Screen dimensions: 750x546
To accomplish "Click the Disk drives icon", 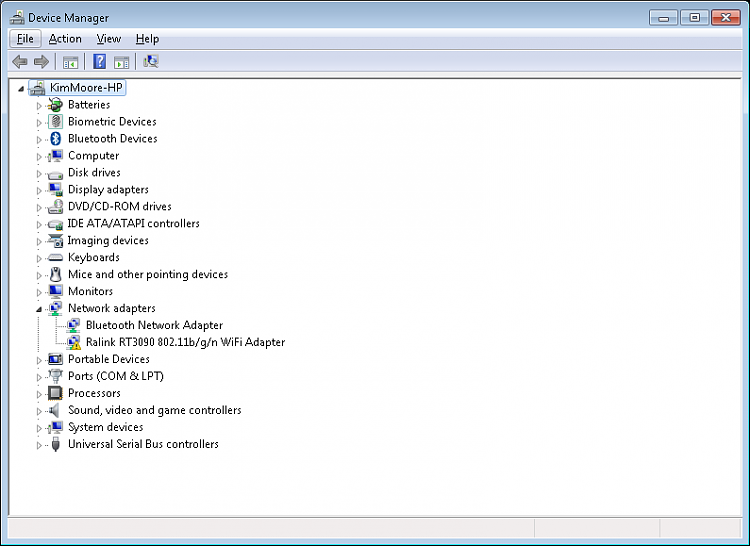I will pos(55,174).
